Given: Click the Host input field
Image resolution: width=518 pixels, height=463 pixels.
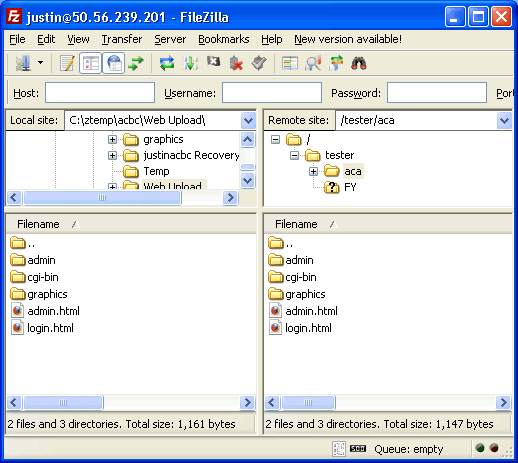Looking at the screenshot, I should point(100,93).
